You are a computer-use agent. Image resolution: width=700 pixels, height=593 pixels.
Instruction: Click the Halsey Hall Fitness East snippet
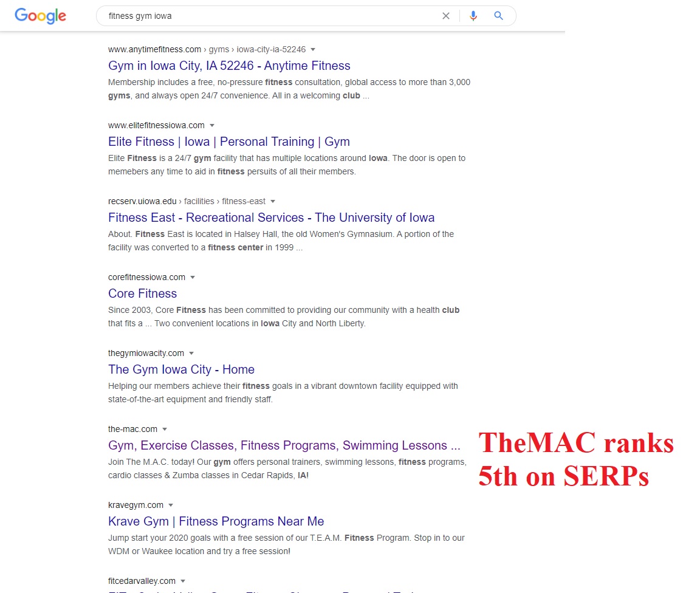pos(281,241)
